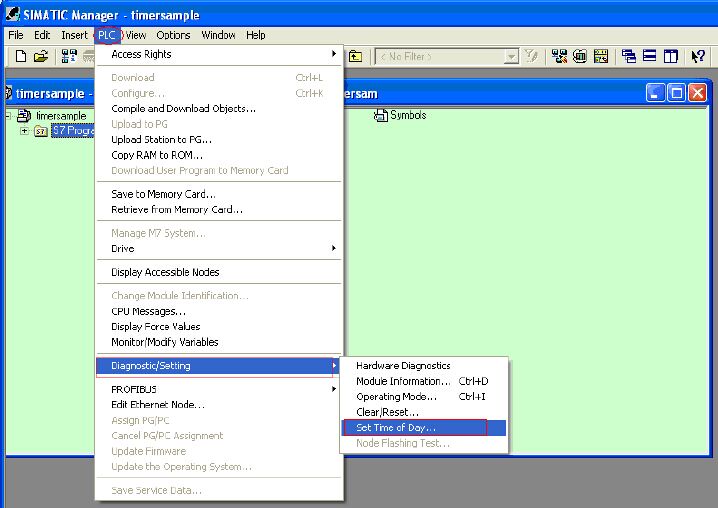The height and width of the screenshot is (508, 718).
Task: Click the Symbols object icon
Action: [380, 115]
